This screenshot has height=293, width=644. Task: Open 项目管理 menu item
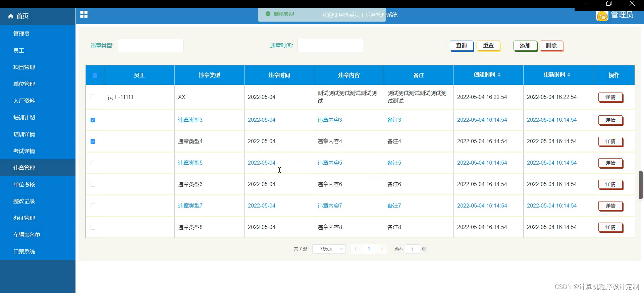pyautogui.click(x=38, y=67)
